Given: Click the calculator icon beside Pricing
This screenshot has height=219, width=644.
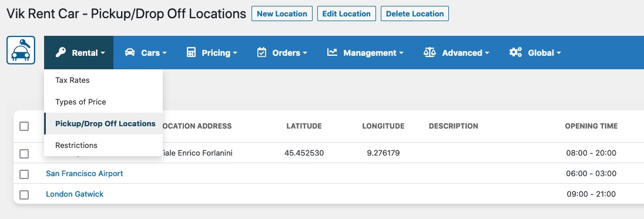Looking at the screenshot, I should (x=191, y=52).
